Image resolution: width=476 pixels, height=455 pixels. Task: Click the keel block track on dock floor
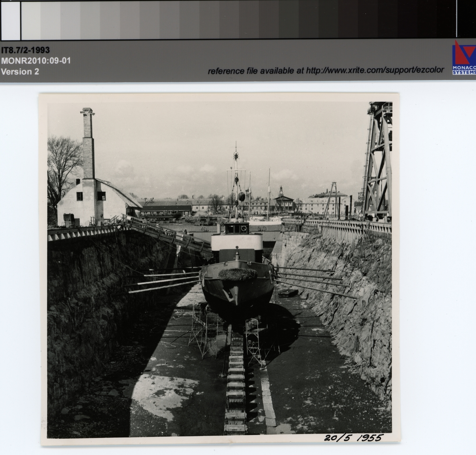pos(236,380)
